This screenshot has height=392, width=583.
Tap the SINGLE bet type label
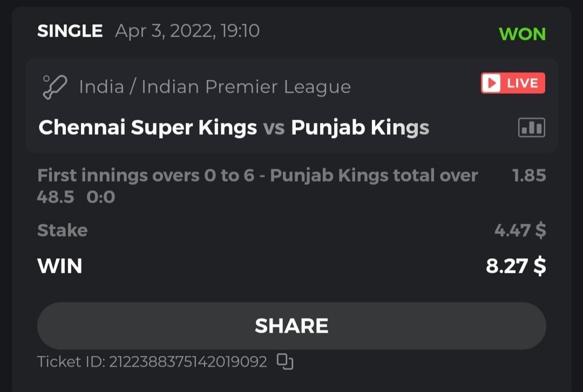(x=70, y=31)
